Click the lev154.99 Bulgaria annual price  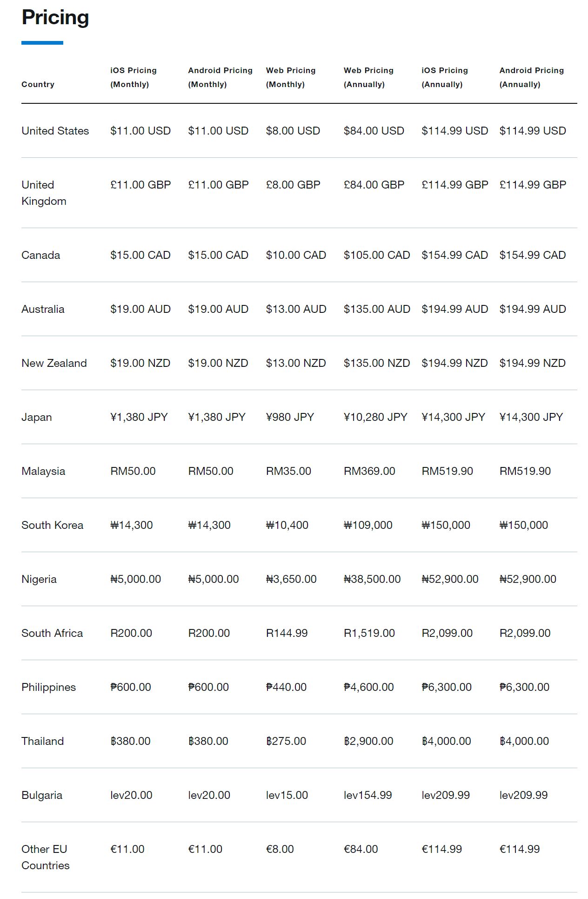[x=368, y=795]
